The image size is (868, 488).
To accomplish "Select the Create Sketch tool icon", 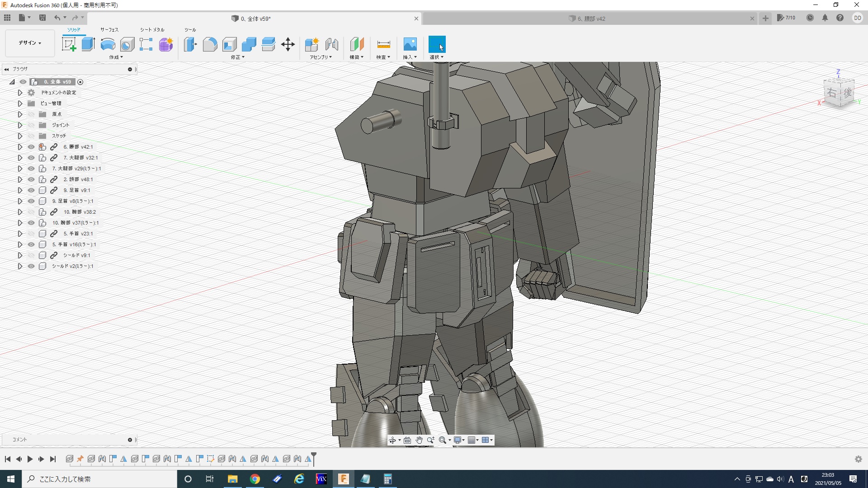I will point(69,44).
